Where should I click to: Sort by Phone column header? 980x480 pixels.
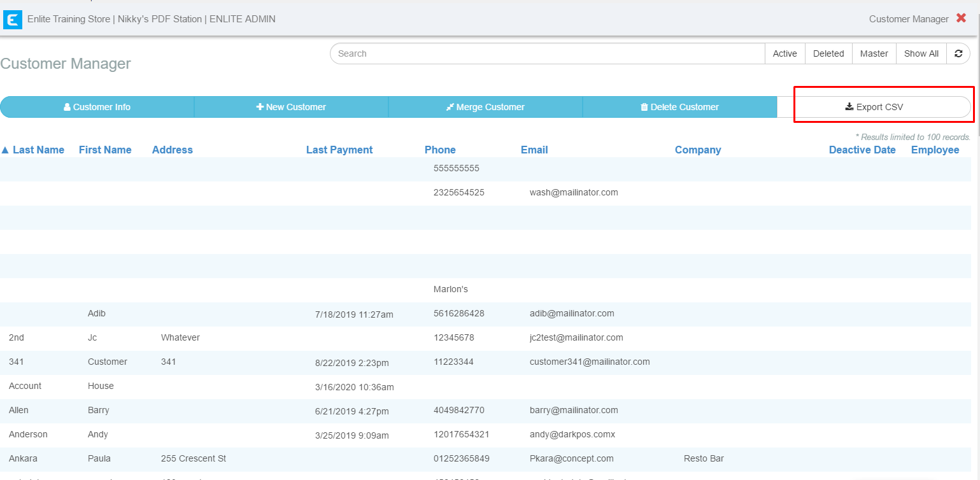440,150
